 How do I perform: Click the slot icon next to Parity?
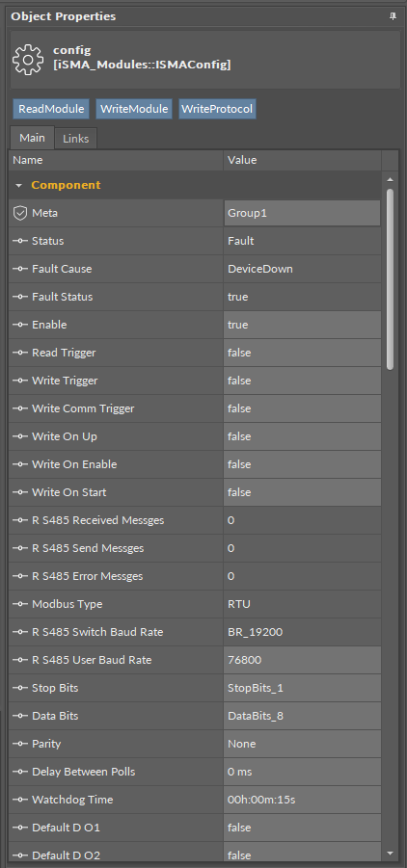coord(20,744)
